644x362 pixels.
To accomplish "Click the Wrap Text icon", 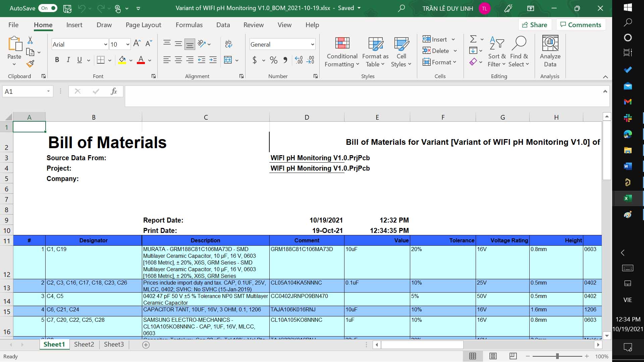I will (x=228, y=44).
